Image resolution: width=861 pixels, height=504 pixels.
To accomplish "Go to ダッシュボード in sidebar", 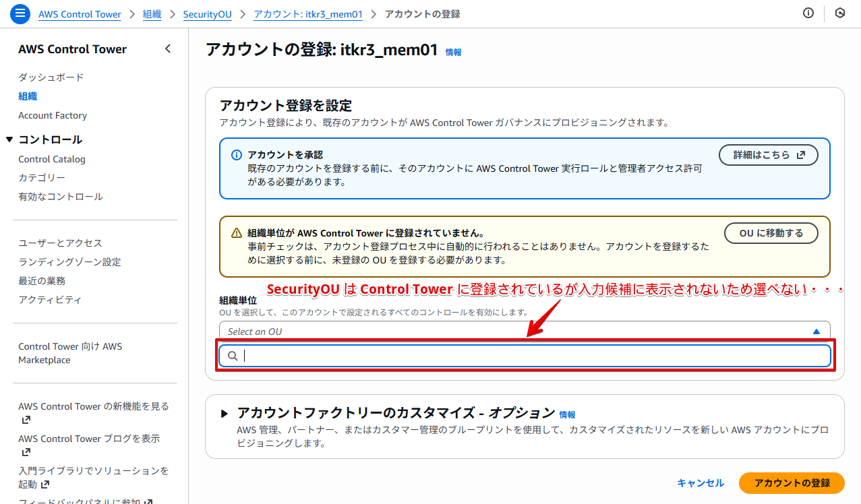I will point(51,77).
